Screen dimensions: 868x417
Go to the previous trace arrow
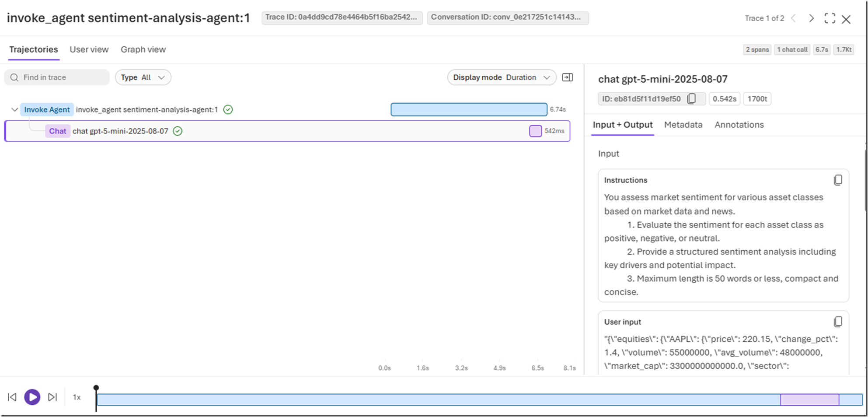(x=793, y=18)
